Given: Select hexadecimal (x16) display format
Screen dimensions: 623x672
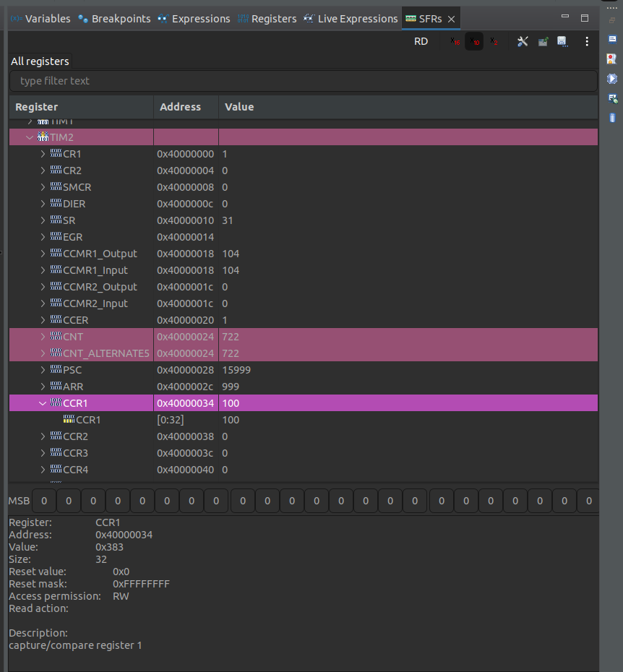Looking at the screenshot, I should coord(455,41).
